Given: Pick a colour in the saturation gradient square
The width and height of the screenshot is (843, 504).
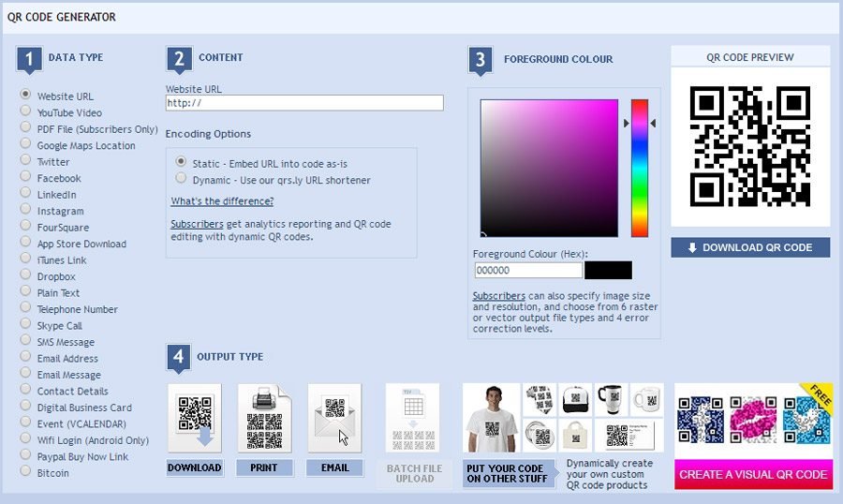Looking at the screenshot, I should click(x=549, y=168).
